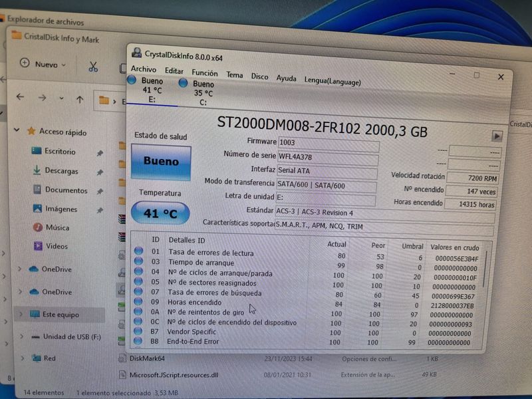Screen dimensions: 532x399
Task: Click the Cut scissors icon in File Explorer
Action: click(93, 66)
